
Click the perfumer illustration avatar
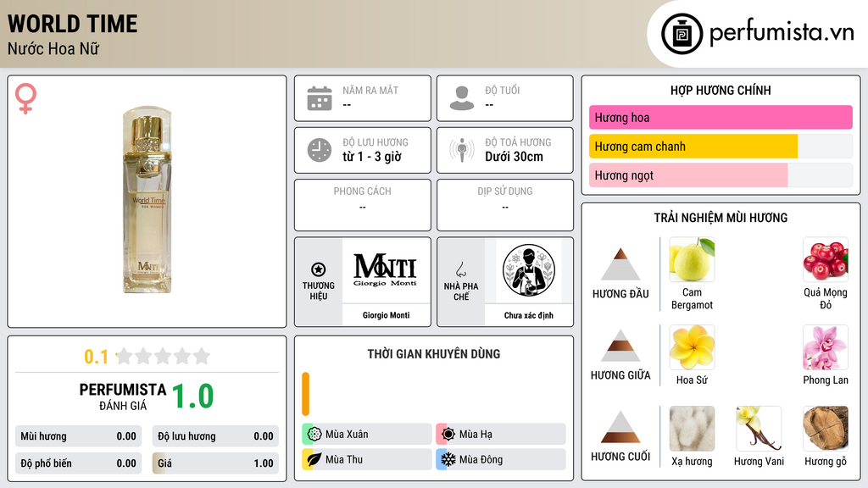pyautogui.click(x=529, y=270)
